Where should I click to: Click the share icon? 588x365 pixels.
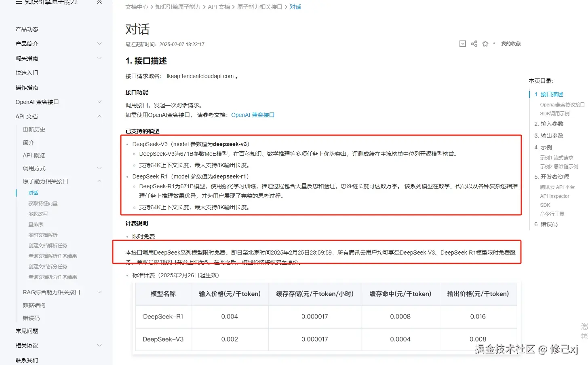pyautogui.click(x=474, y=44)
